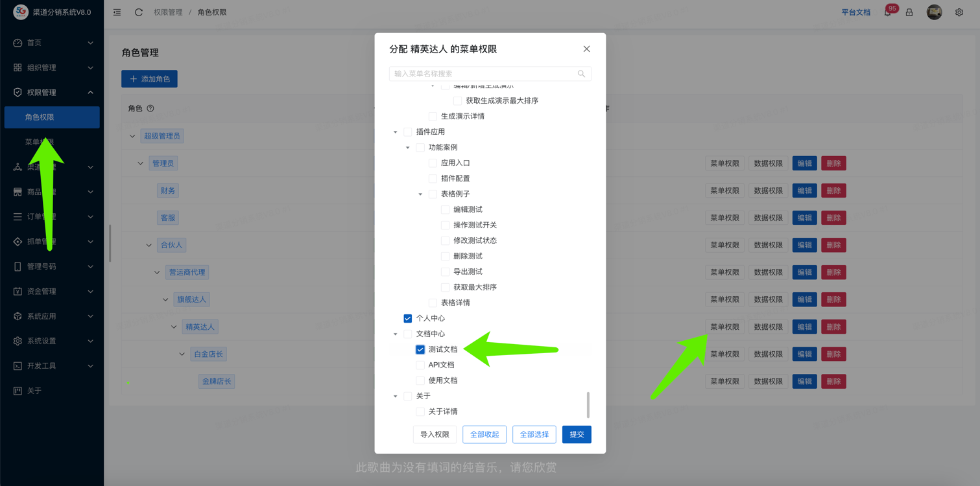Viewport: 980px width, 486px height.
Task: Toggle the sidebar collapse icon
Action: tap(117, 12)
